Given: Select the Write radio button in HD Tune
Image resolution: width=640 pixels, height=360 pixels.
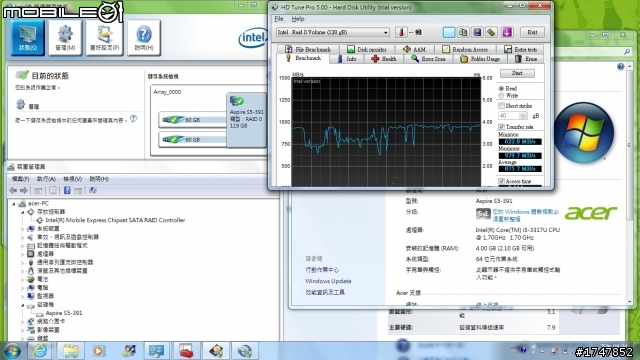Looking at the screenshot, I should [x=501, y=96].
